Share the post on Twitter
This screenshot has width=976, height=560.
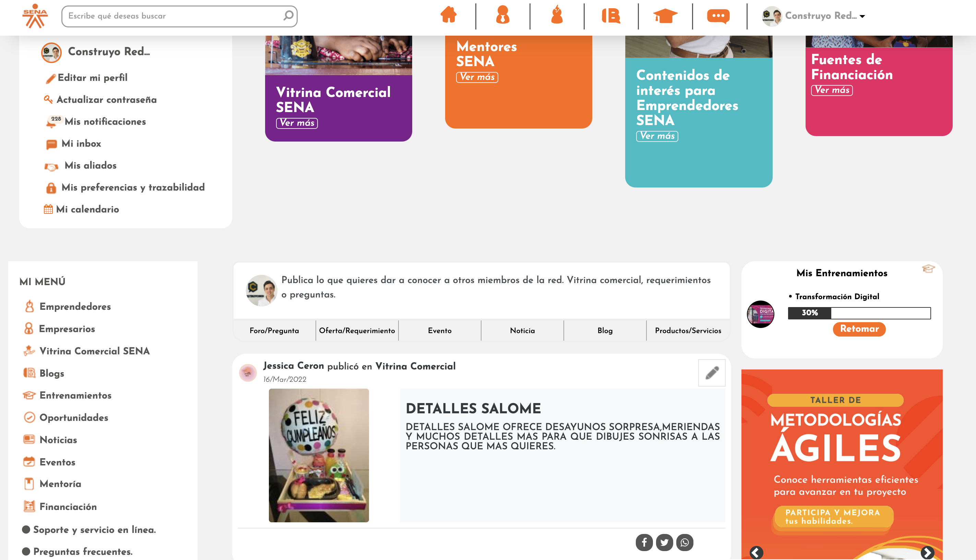[664, 542]
